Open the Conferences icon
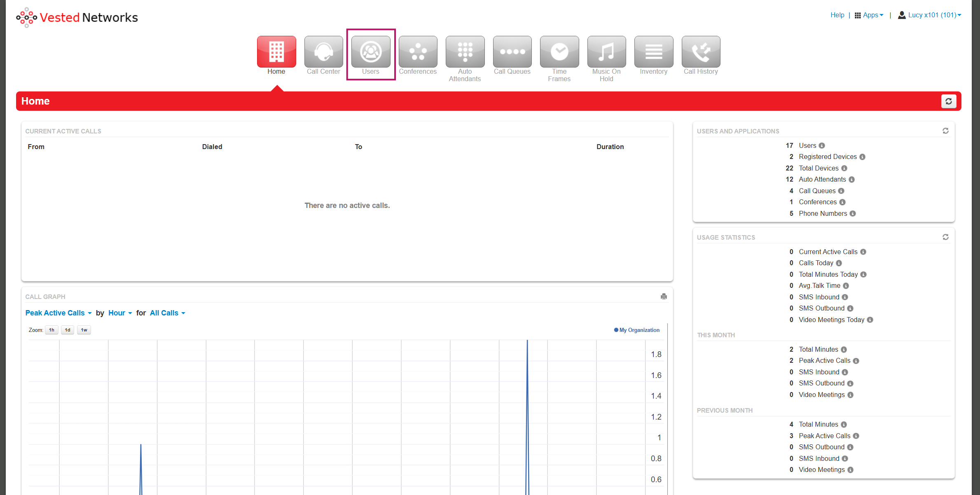Viewport: 980px width, 495px height. point(418,52)
